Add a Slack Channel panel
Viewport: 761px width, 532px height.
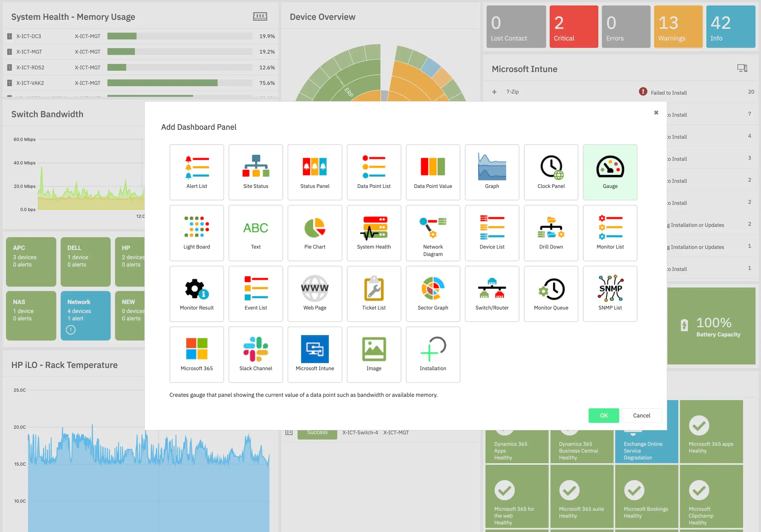point(256,354)
